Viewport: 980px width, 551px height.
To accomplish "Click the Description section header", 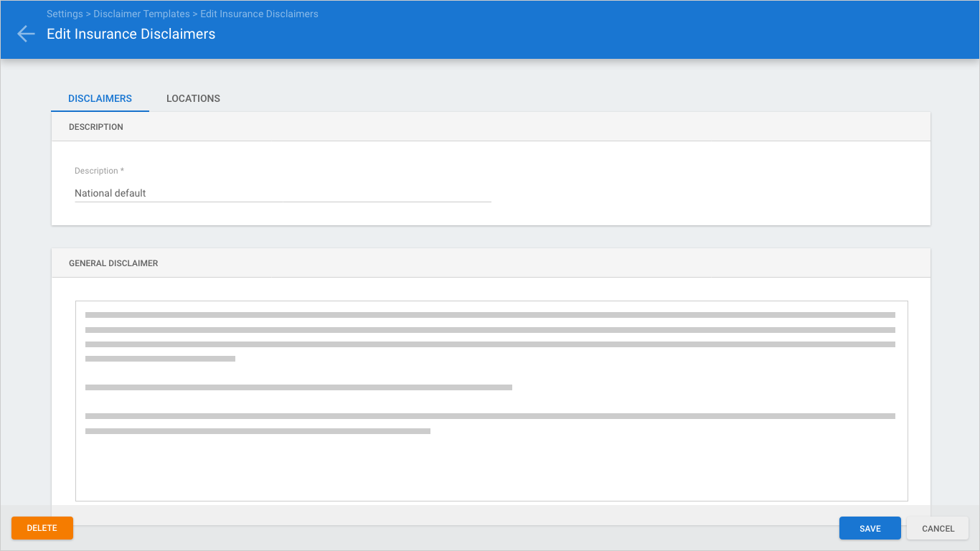I will point(96,127).
